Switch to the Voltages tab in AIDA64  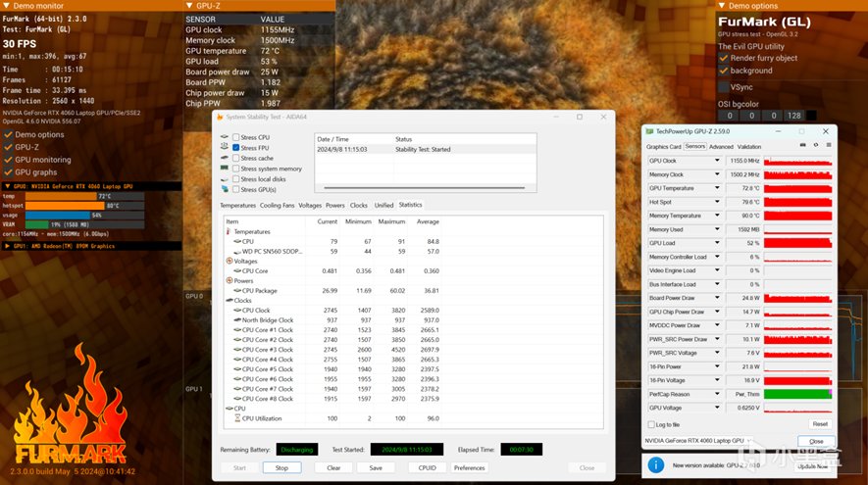tap(310, 205)
